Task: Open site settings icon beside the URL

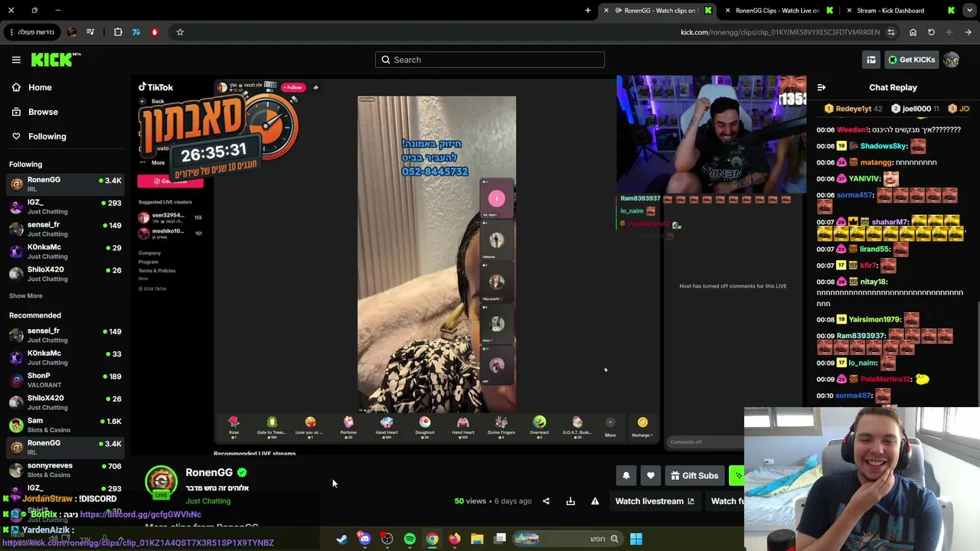Action: [891, 32]
